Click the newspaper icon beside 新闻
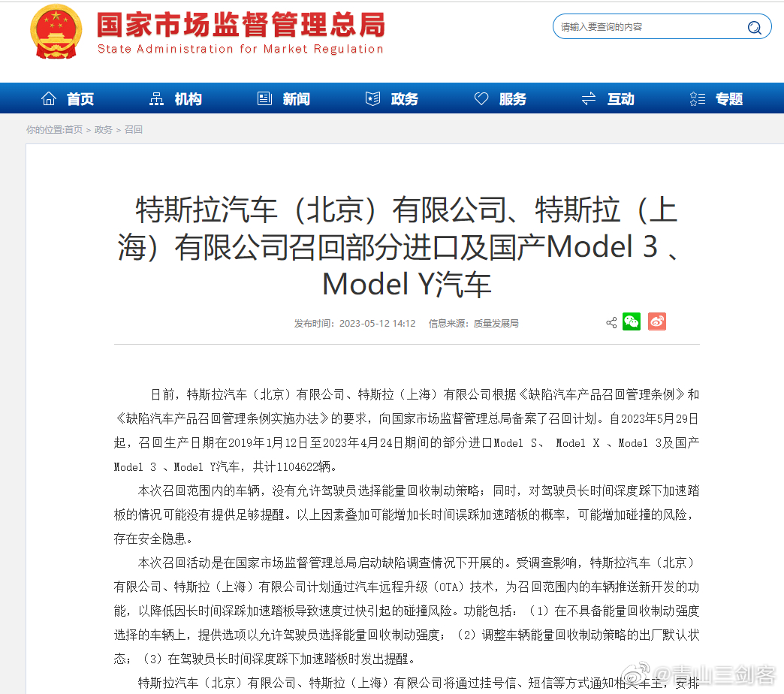 tap(264, 98)
